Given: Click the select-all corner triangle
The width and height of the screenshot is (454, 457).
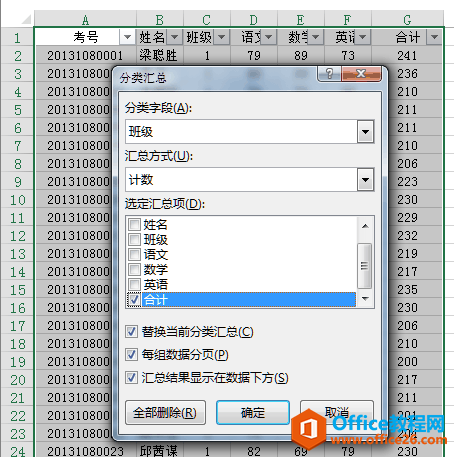Looking at the screenshot, I should 26,19.
